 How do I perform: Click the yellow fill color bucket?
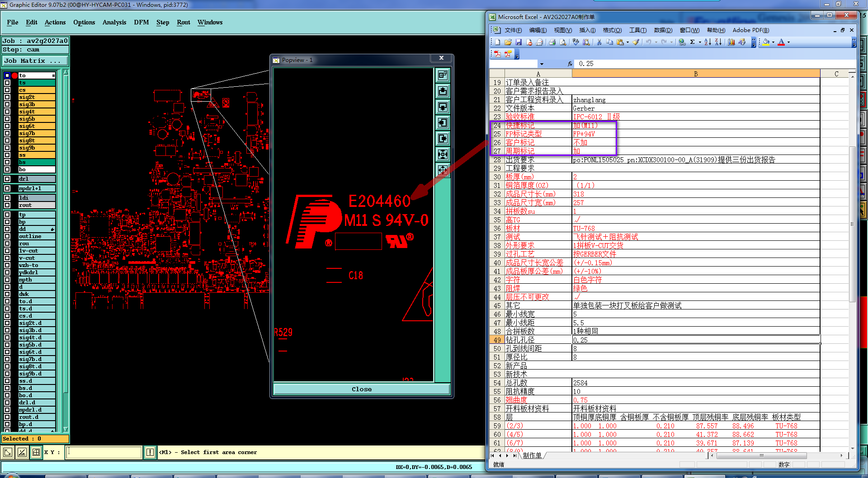click(766, 42)
